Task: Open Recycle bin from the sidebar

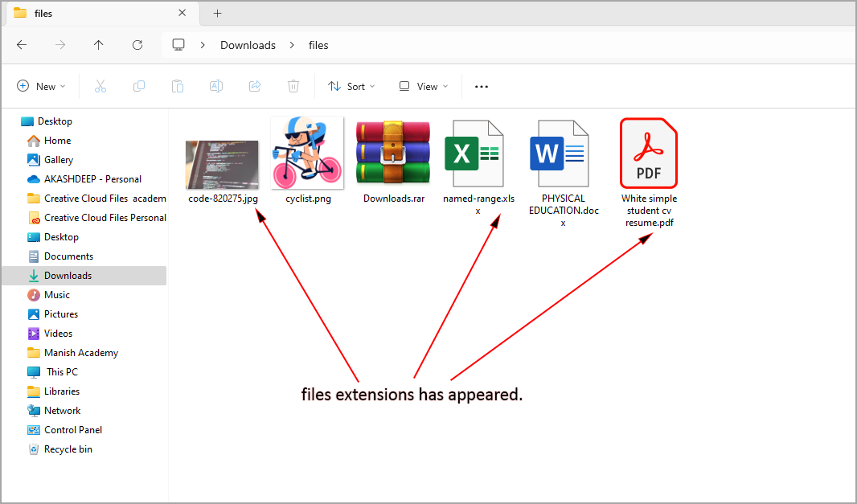Action: pyautogui.click(x=68, y=449)
